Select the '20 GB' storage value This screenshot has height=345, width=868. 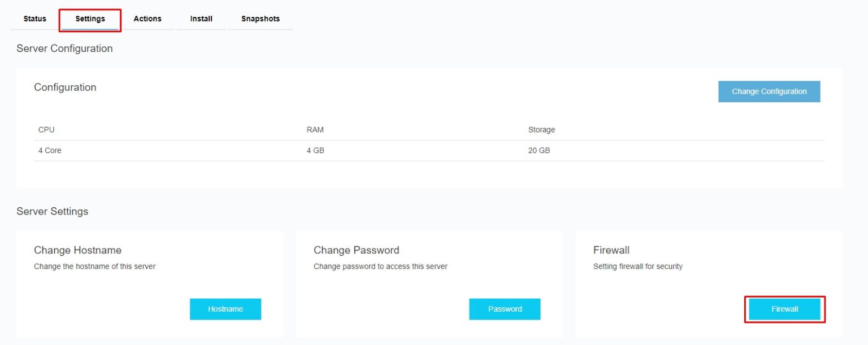(x=539, y=151)
